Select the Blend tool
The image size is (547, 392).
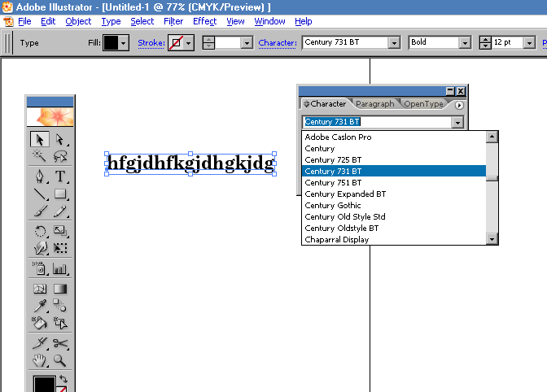point(60,306)
